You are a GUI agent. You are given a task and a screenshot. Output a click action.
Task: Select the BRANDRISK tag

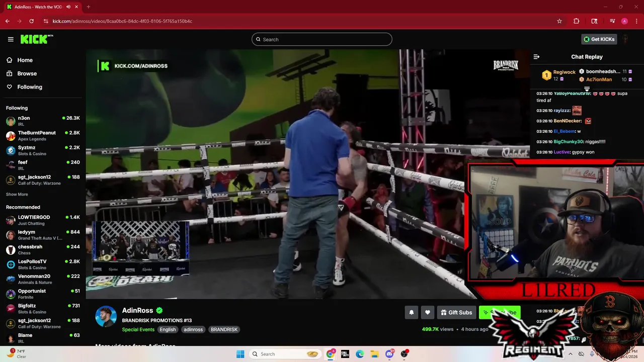coord(224,329)
